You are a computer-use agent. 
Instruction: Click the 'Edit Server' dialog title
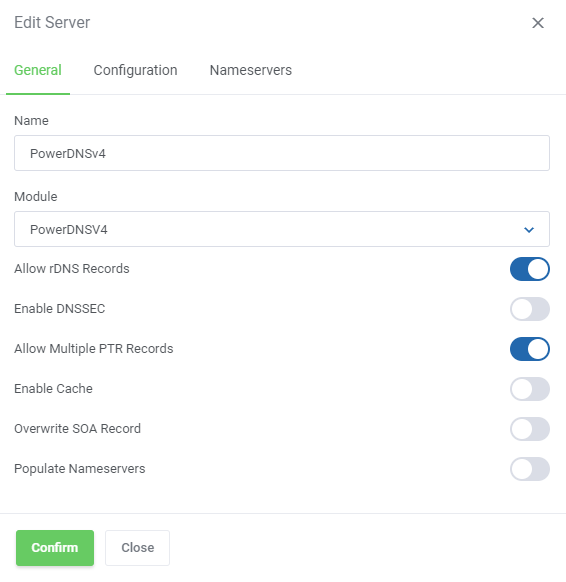click(x=52, y=23)
